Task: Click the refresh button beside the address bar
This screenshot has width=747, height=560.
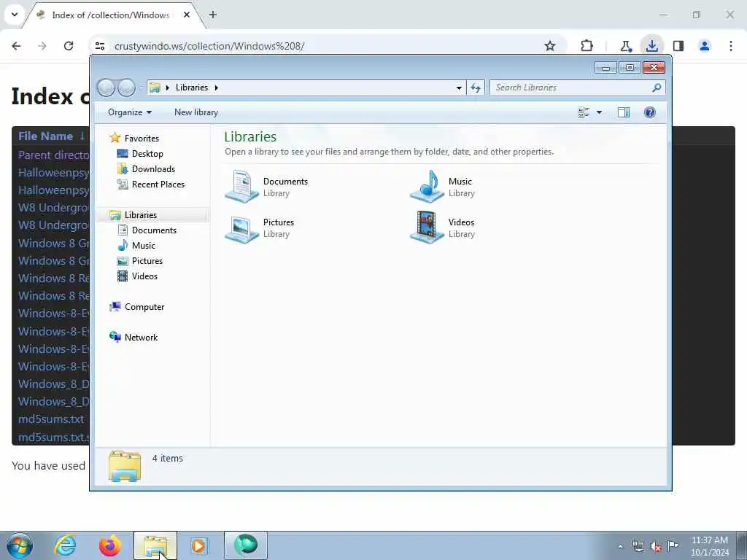Action: click(x=476, y=87)
